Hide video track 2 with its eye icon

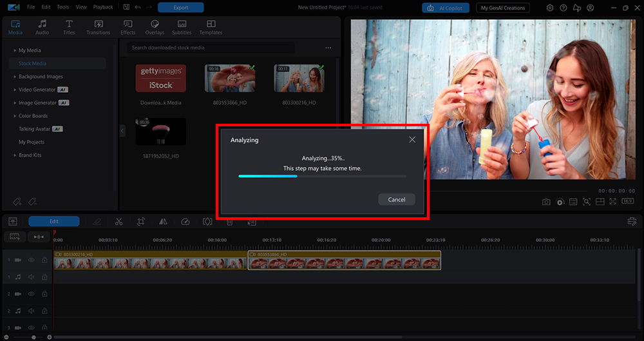(31, 294)
